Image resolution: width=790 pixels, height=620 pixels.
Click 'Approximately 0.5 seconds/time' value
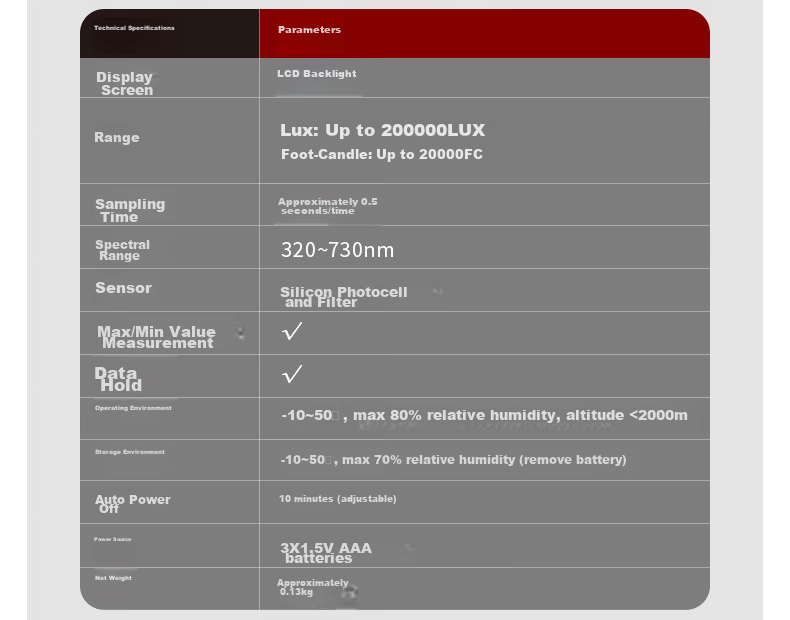(x=327, y=206)
